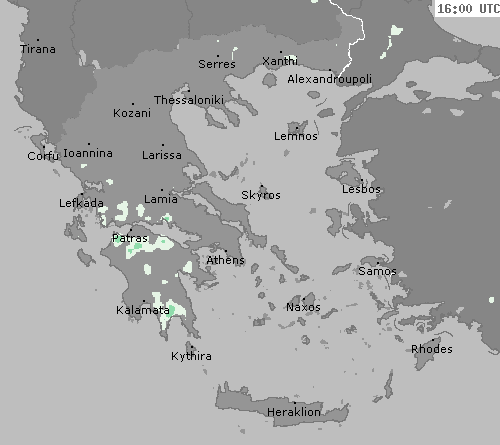Screen dimensions: 500x445
Task: Select the Skyros island label
Action: tap(261, 195)
